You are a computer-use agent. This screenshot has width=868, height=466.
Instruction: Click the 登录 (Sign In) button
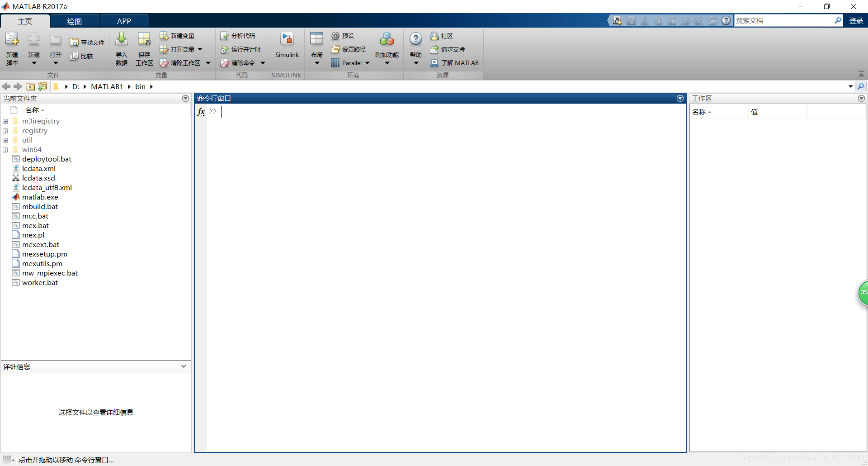tap(856, 20)
